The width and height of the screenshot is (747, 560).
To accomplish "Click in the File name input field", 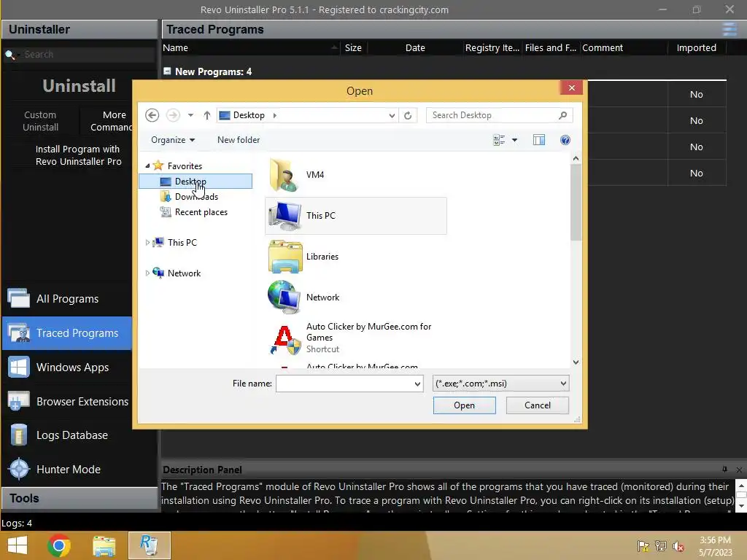I will [x=344, y=384].
